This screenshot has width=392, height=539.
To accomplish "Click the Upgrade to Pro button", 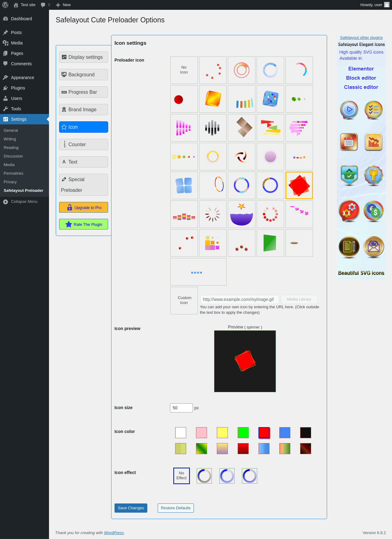I will [x=83, y=207].
